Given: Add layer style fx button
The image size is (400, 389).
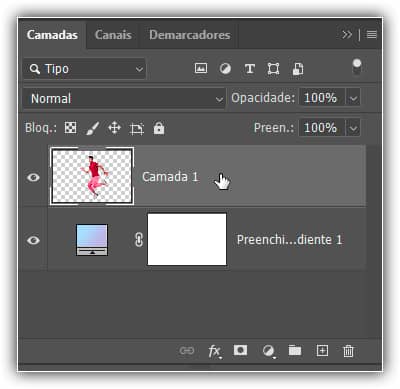Looking at the screenshot, I should pos(214,351).
